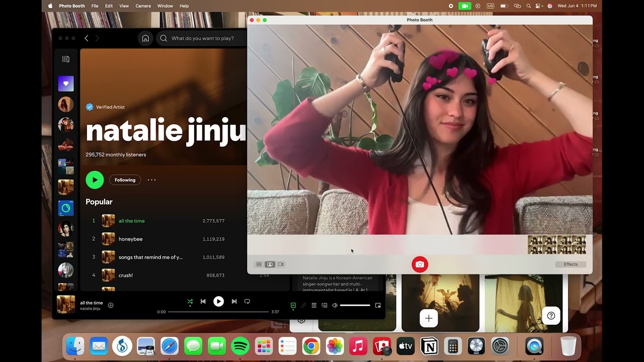Skip to next track in Spotify

point(234,302)
